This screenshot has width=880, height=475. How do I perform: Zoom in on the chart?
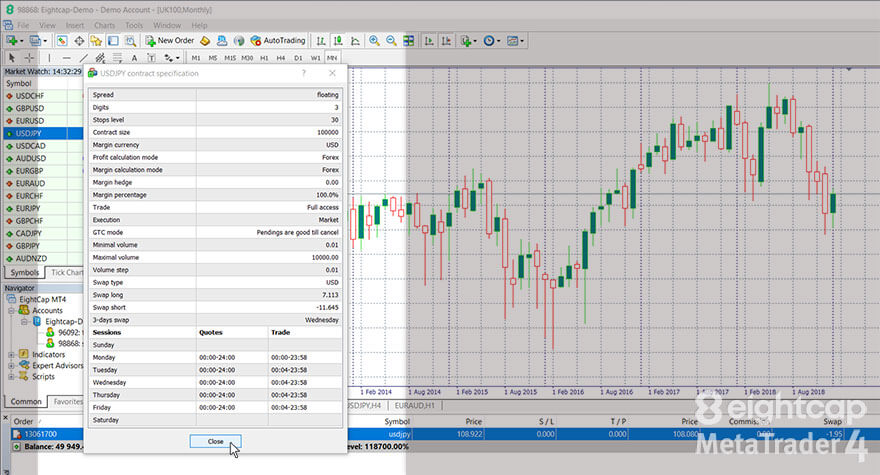click(x=374, y=40)
